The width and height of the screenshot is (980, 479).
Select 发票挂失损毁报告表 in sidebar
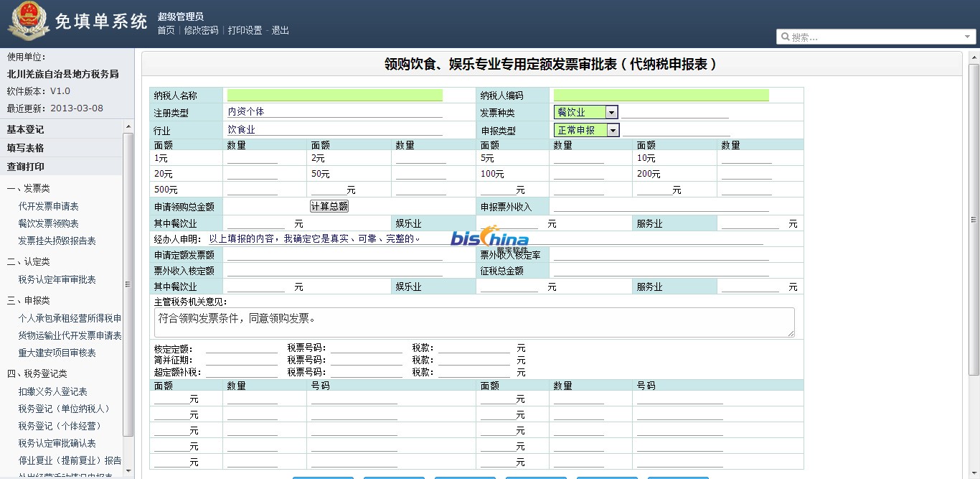coord(57,241)
